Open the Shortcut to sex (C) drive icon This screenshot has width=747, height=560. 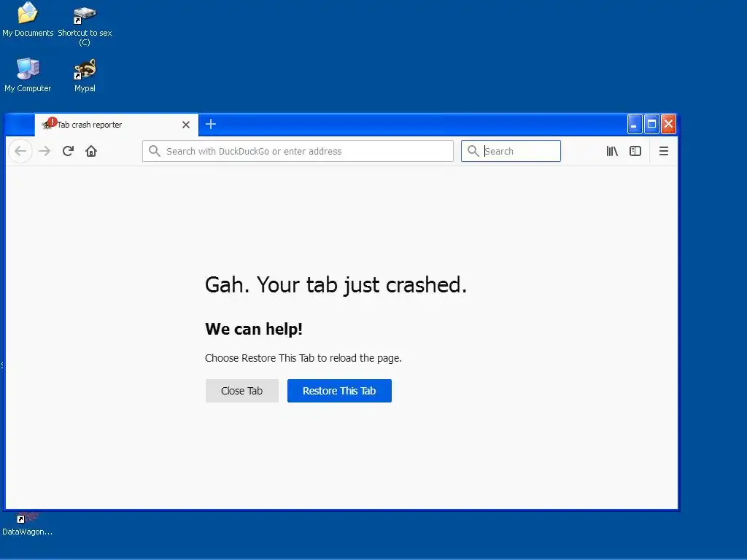[x=85, y=25]
